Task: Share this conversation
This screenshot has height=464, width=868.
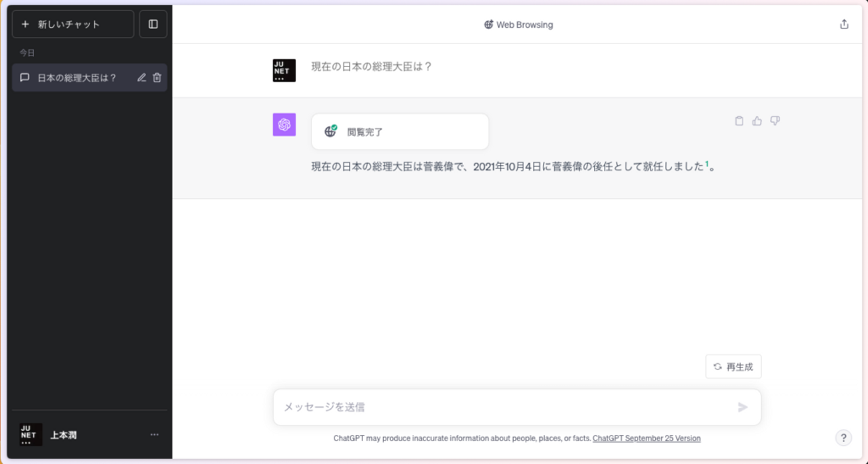Action: 844,24
